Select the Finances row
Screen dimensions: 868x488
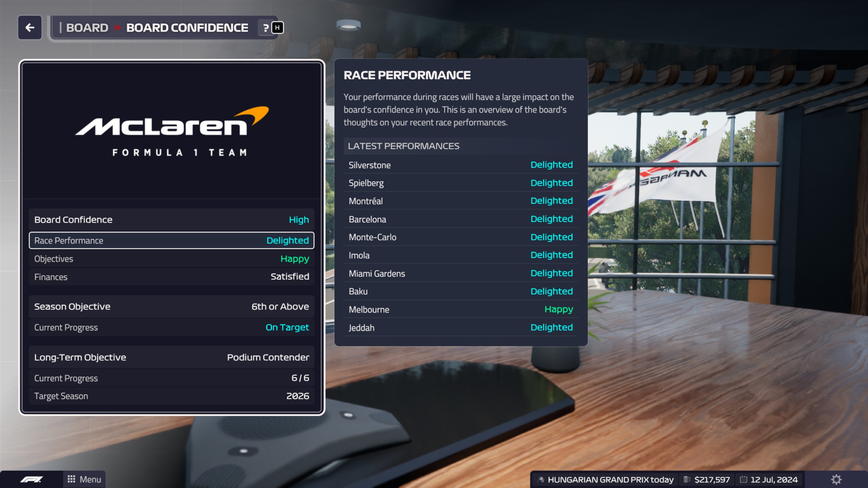click(x=172, y=277)
